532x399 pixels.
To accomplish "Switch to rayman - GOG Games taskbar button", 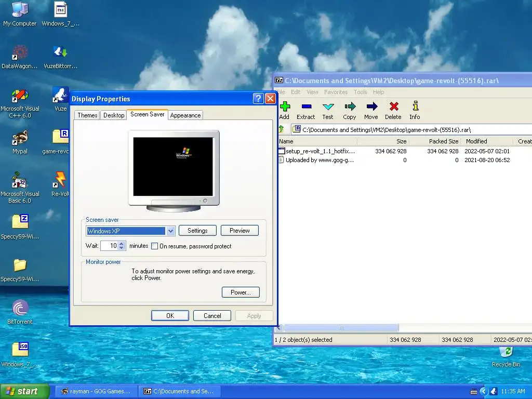I will click(95, 391).
